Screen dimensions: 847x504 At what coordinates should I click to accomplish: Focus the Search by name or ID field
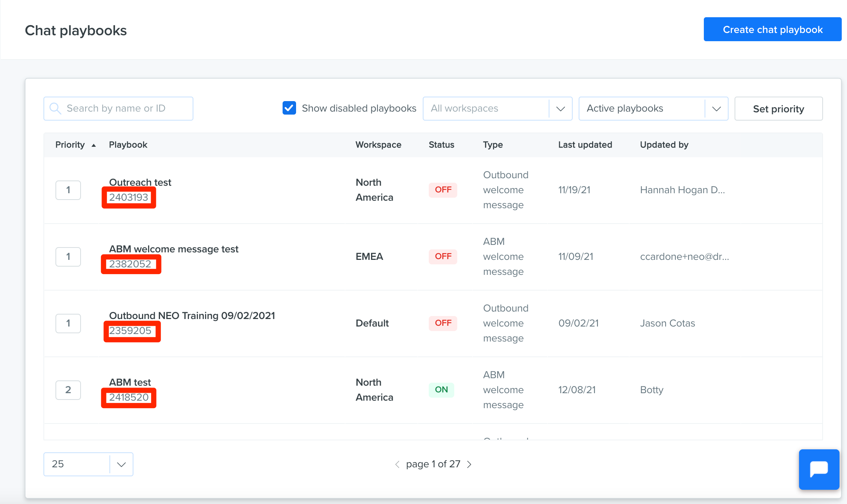click(118, 109)
